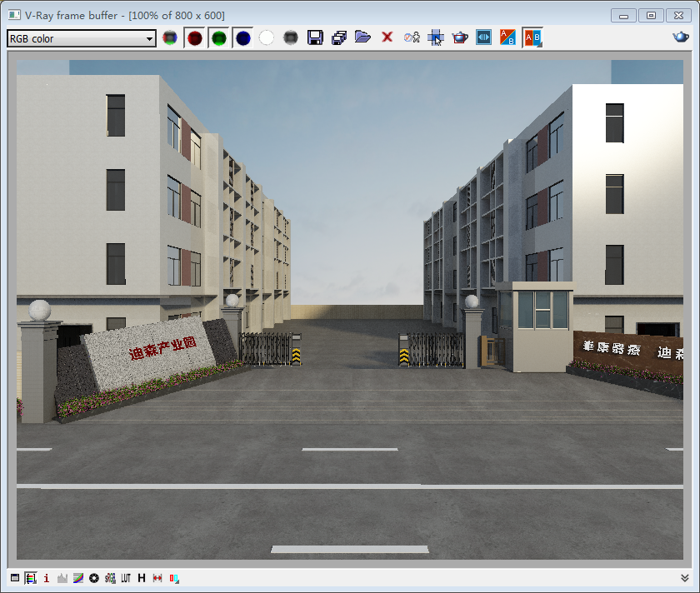Image resolution: width=700 pixels, height=593 pixels.
Task: Click the rendered image in frame buffer
Action: click(x=350, y=308)
